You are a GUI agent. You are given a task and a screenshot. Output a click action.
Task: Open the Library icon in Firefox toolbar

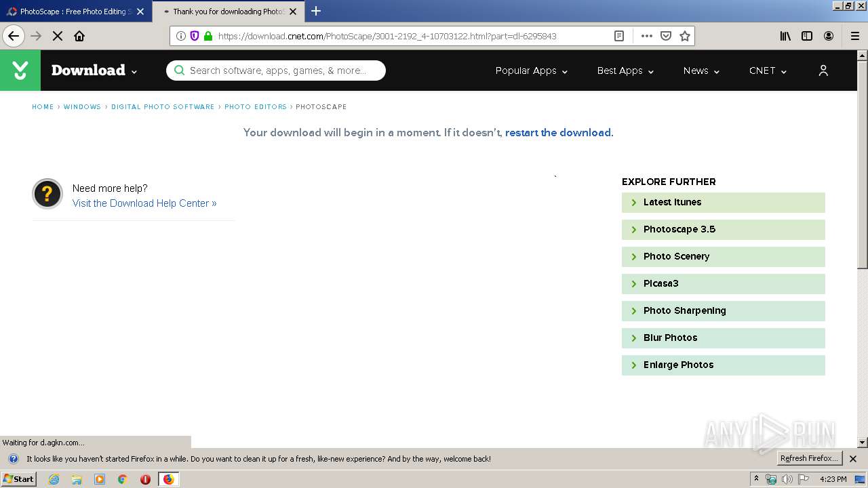tap(785, 36)
